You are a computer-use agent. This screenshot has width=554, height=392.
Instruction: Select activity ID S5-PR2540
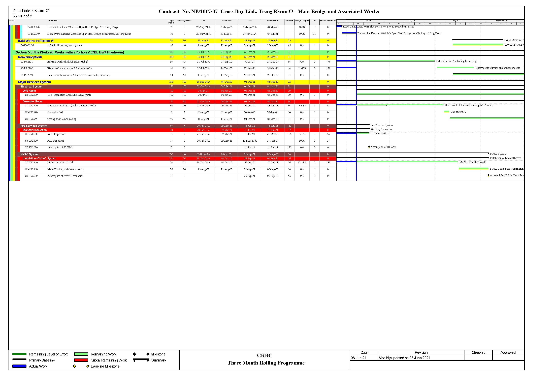(x=31, y=112)
